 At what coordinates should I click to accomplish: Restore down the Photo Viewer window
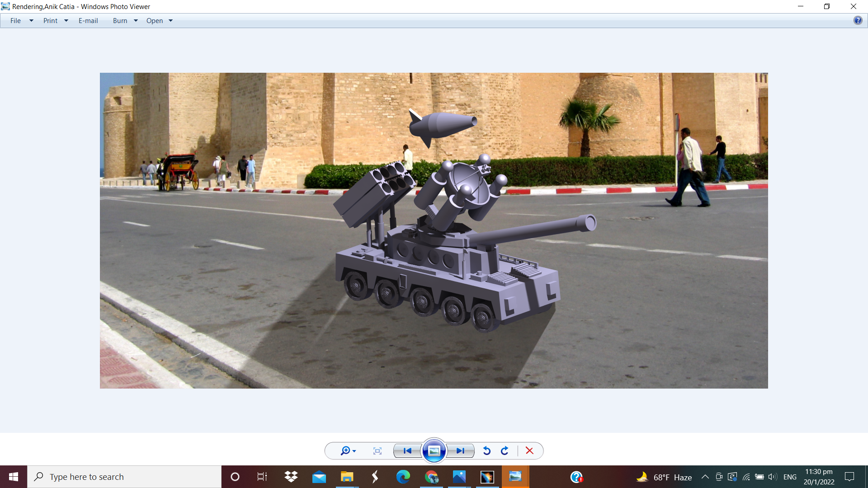click(827, 6)
